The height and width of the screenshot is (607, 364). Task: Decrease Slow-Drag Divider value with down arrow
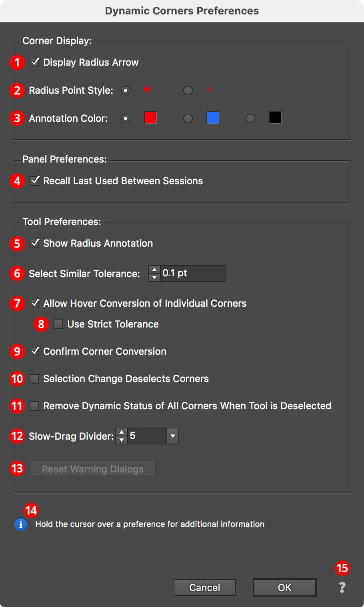(x=121, y=439)
